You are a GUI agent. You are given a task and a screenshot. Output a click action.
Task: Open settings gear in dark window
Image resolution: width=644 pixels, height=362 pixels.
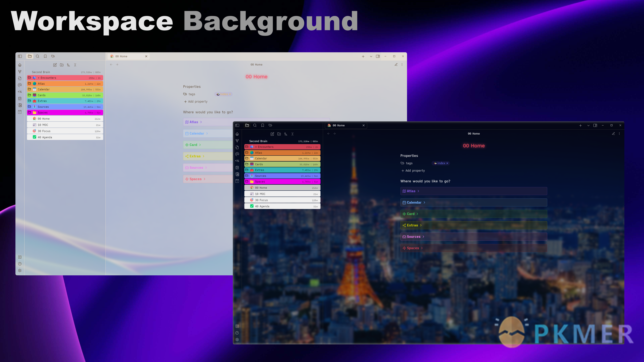click(237, 340)
